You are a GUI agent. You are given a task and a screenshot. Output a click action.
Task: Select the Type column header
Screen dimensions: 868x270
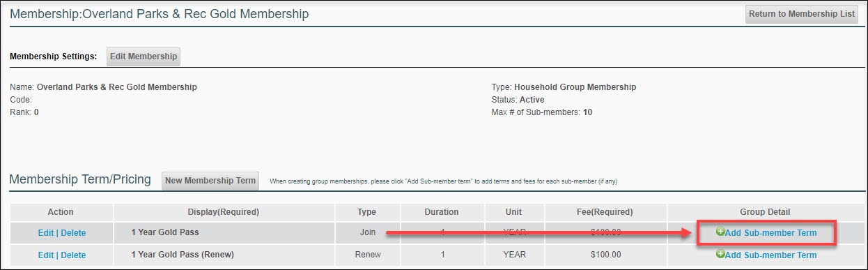[366, 212]
